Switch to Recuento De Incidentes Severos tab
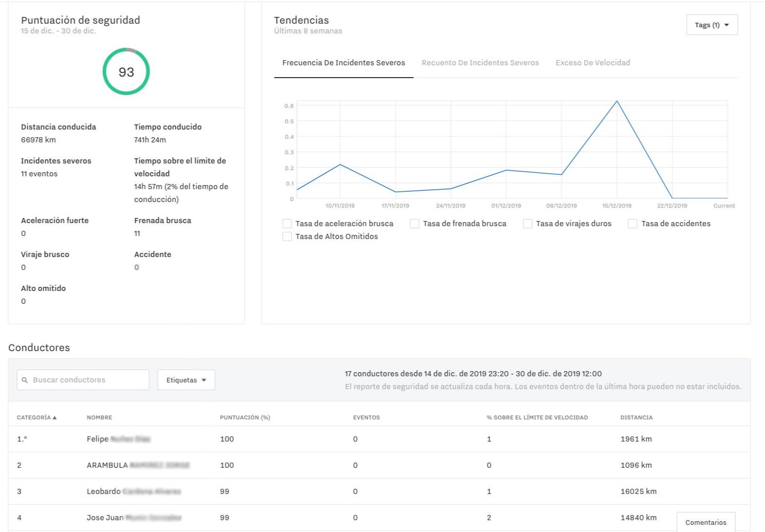Image resolution: width=765 pixels, height=532 pixels. [480, 63]
